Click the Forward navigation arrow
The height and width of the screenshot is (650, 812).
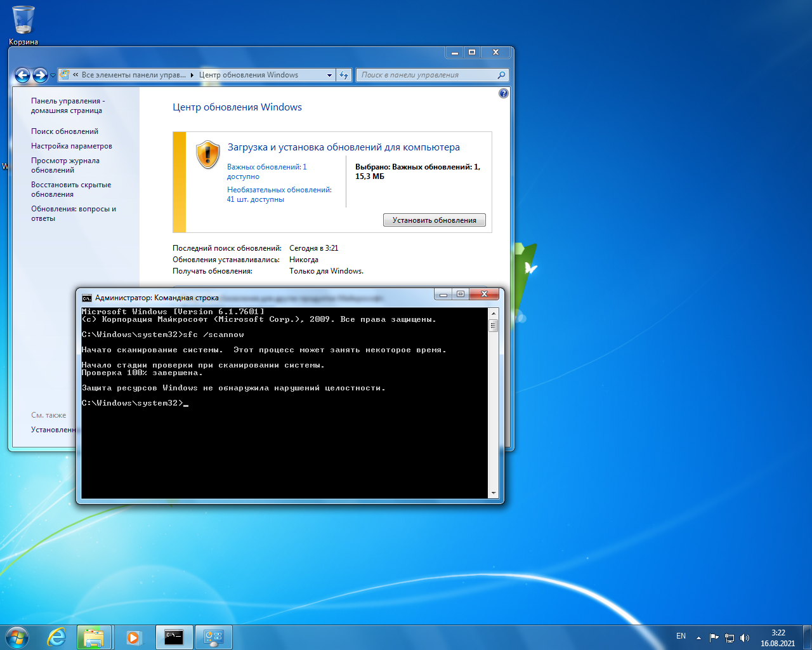pos(40,76)
